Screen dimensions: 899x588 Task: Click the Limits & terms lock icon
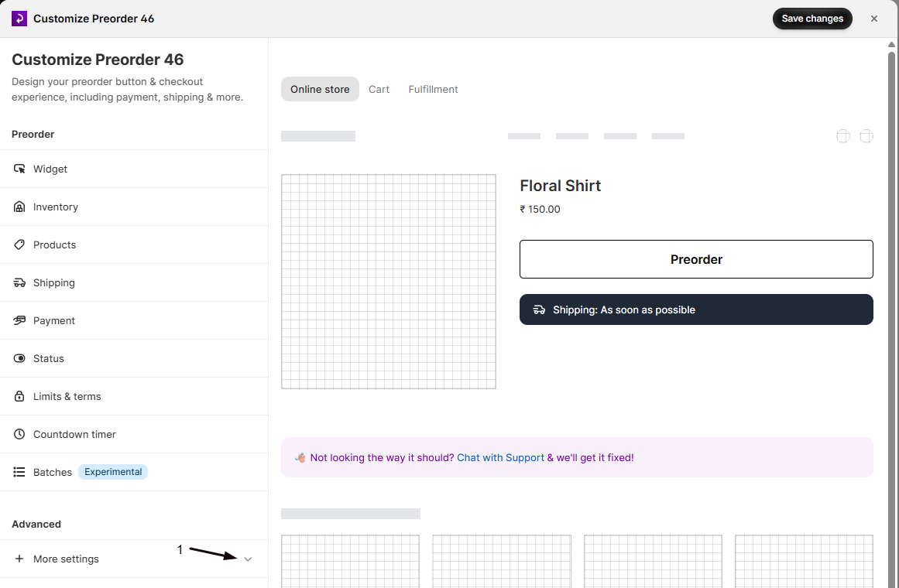19,396
